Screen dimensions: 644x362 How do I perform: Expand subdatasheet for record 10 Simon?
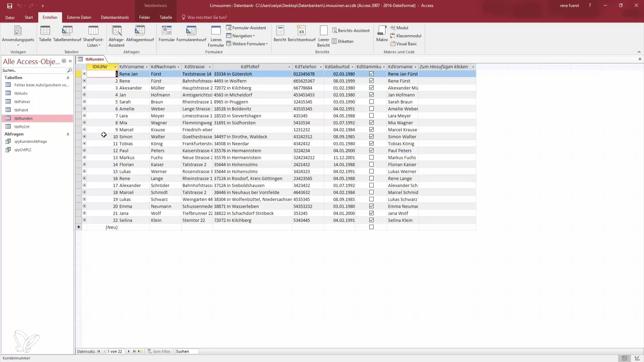pos(84,136)
